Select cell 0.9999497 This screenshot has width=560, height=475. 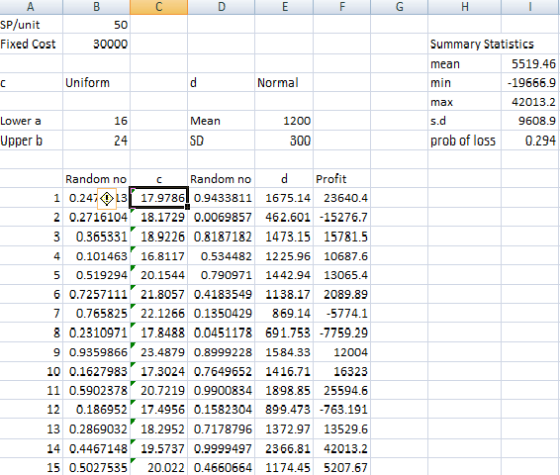tap(221, 448)
